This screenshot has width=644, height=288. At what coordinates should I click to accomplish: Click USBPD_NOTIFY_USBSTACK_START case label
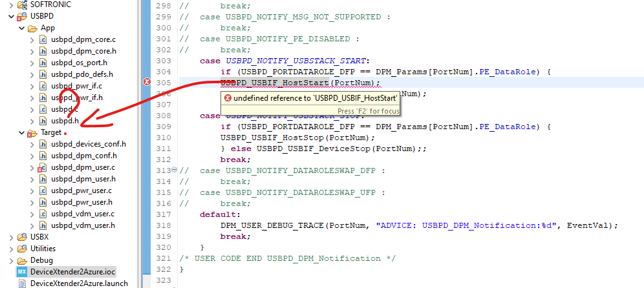295,61
